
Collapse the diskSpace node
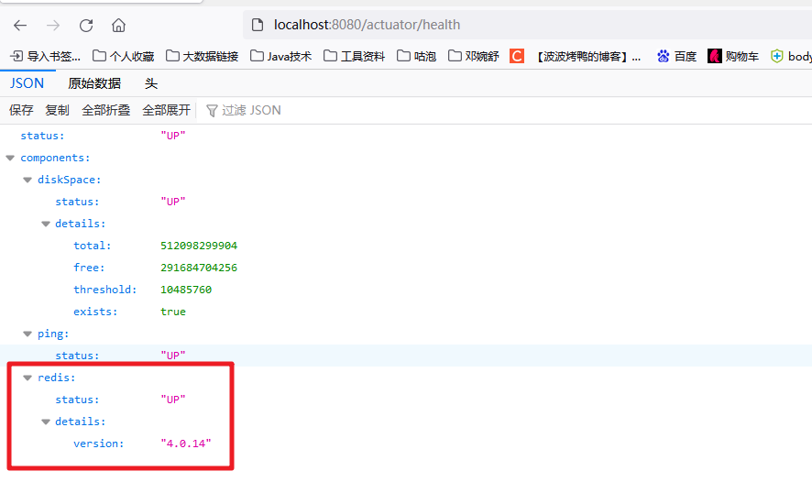28,180
